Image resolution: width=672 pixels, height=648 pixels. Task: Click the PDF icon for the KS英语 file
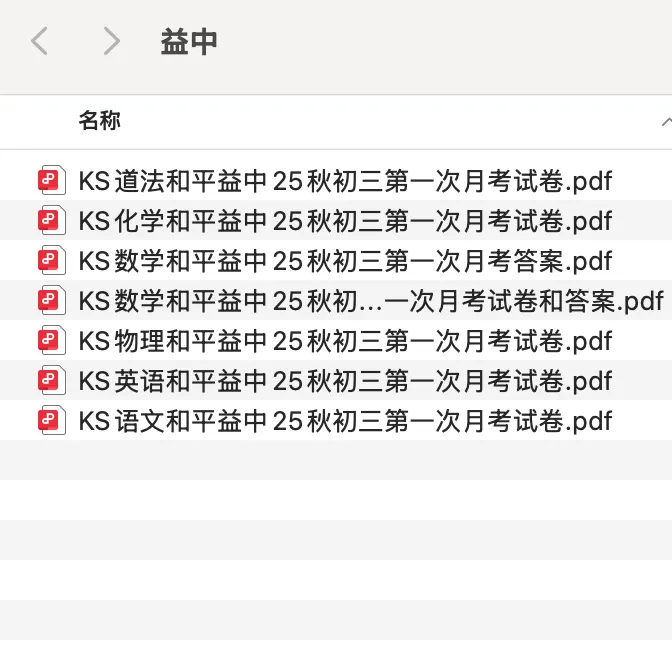click(x=52, y=380)
